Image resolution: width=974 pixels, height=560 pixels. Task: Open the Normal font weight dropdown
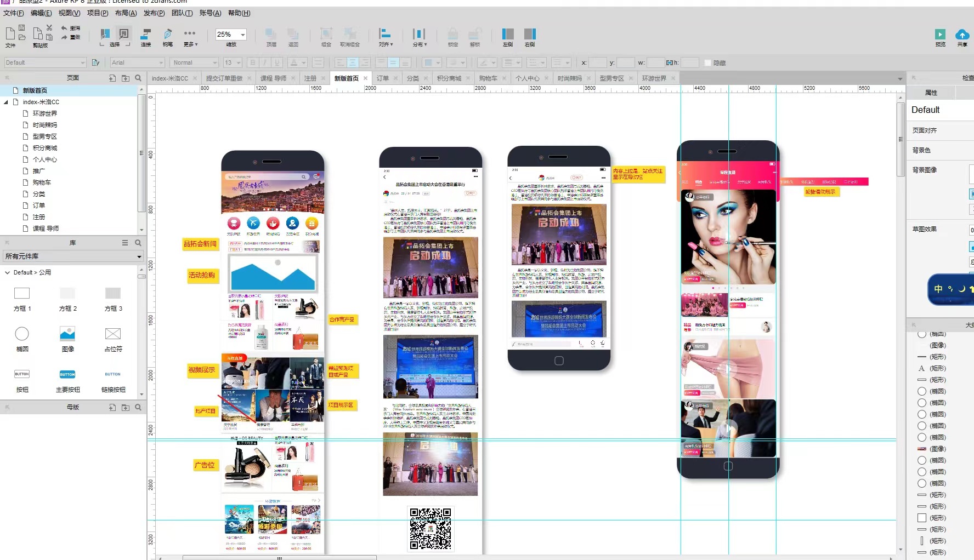195,62
